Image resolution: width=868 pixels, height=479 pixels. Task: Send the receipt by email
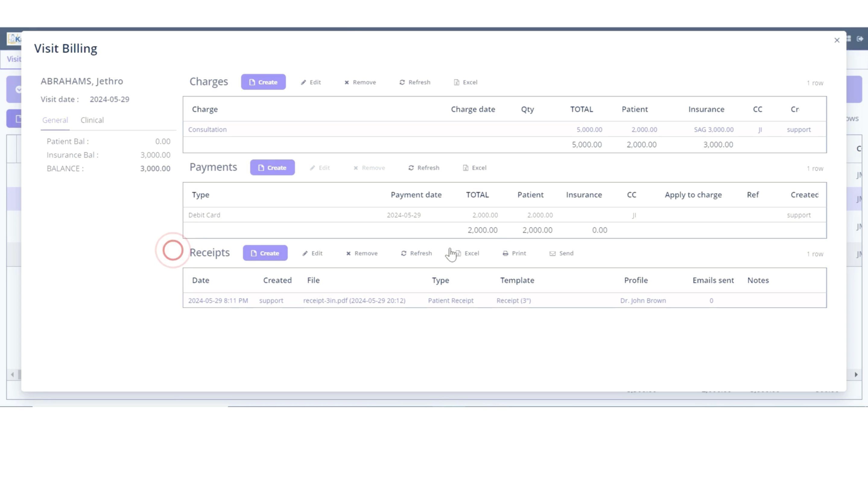click(561, 253)
